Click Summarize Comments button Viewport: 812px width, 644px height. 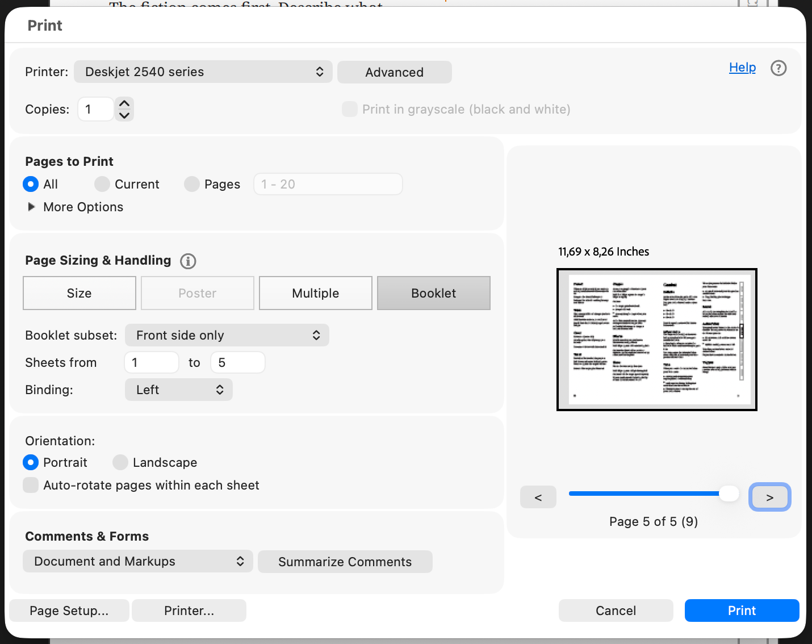[345, 562]
